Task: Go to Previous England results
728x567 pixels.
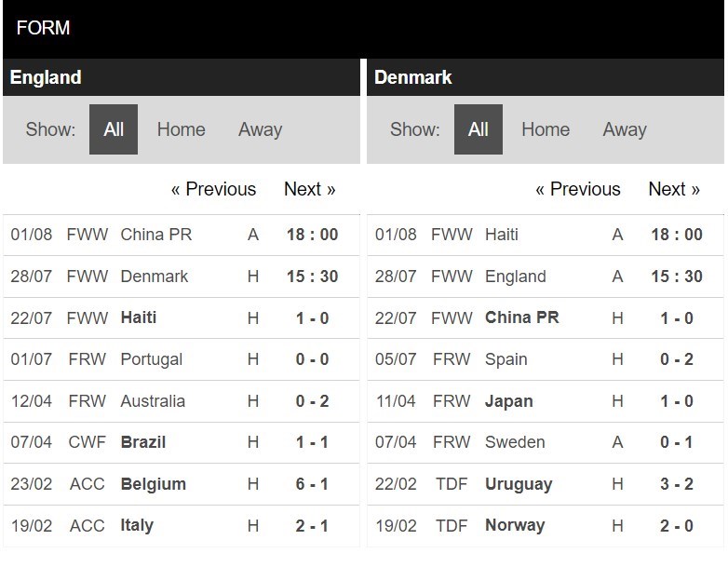Action: tap(213, 189)
